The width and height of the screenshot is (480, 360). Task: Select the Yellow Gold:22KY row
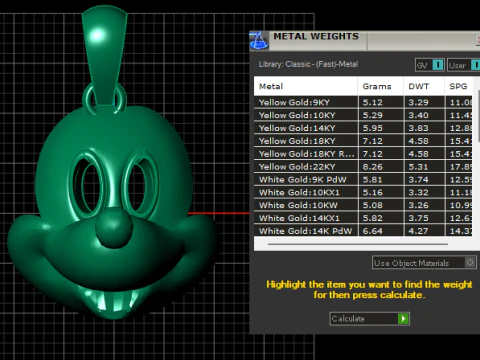(x=363, y=167)
